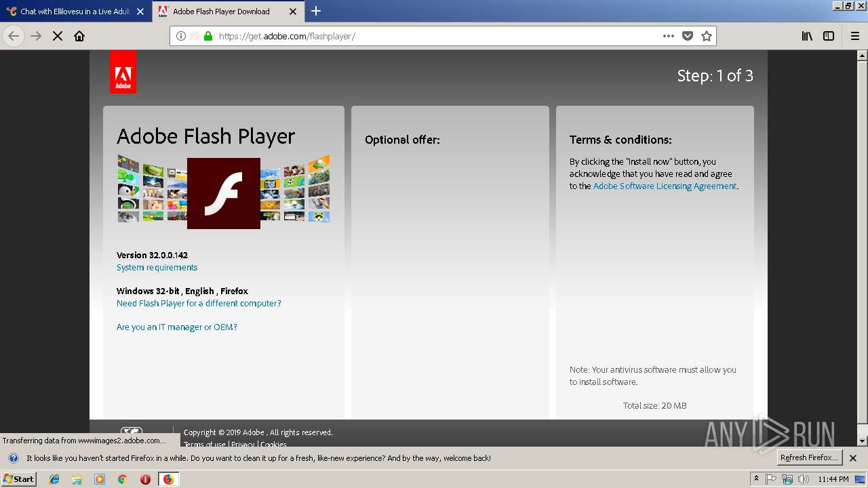The height and width of the screenshot is (488, 868).
Task: Click the Refresh Firefox button
Action: (809, 457)
